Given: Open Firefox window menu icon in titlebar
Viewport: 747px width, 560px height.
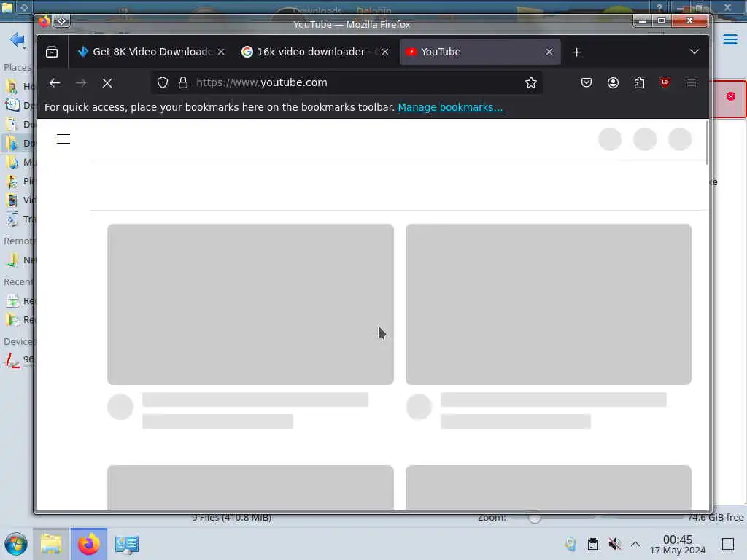Looking at the screenshot, I should pos(44,21).
